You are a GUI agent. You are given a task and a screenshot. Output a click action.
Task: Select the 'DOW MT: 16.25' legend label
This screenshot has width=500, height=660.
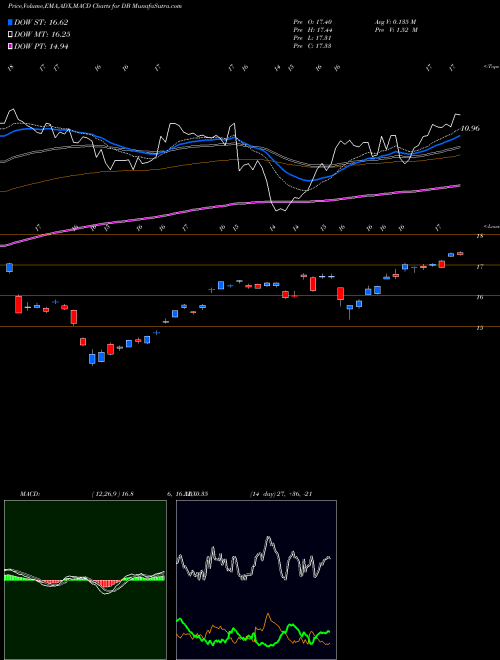tap(42, 35)
